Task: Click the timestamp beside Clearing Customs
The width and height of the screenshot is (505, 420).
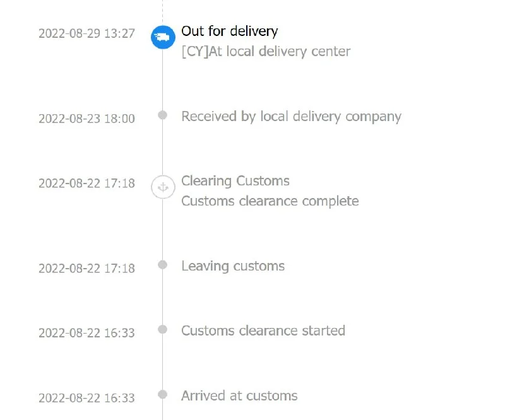Action: coord(86,184)
